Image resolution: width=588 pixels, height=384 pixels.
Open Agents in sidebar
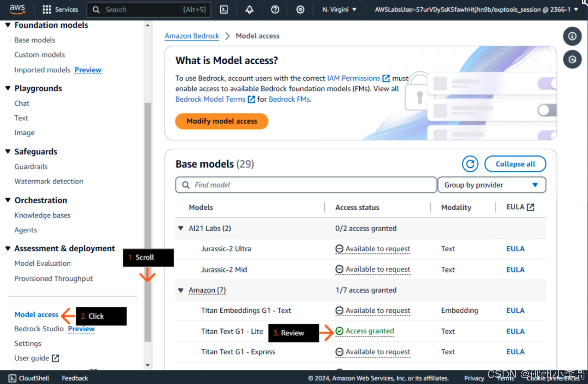pos(26,230)
